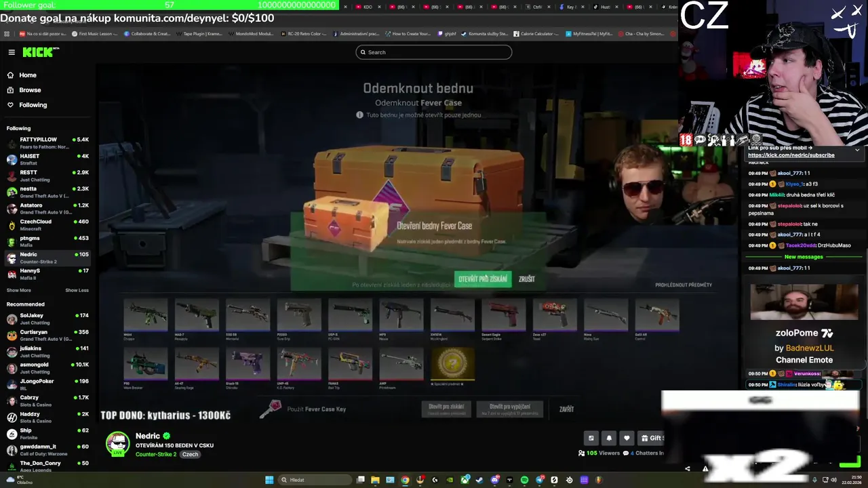Viewport: 868px width, 488px height.
Task: Expand following list with Show More
Action: [19, 290]
